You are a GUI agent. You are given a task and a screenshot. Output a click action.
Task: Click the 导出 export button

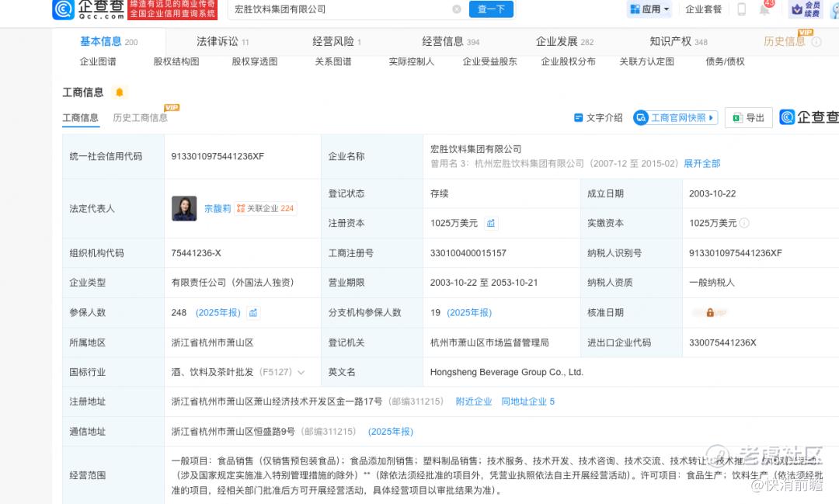pyautogui.click(x=749, y=118)
